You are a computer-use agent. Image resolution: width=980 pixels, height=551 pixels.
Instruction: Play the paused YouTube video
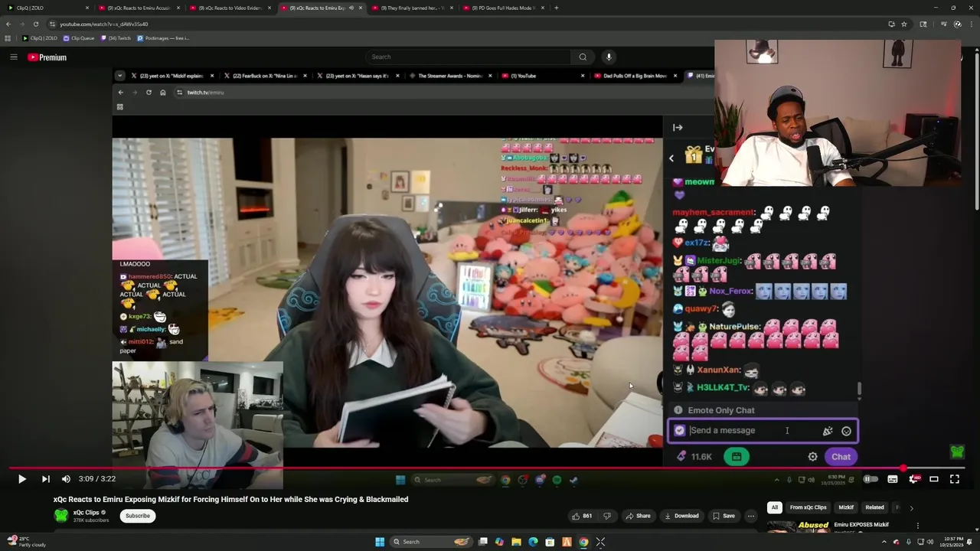(x=21, y=479)
